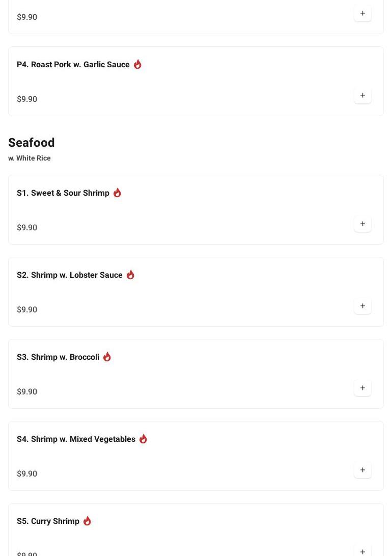Image resolution: width=392 pixels, height=556 pixels.
Task: Open S5. Curry Shrimp menu item
Action: coord(48,521)
